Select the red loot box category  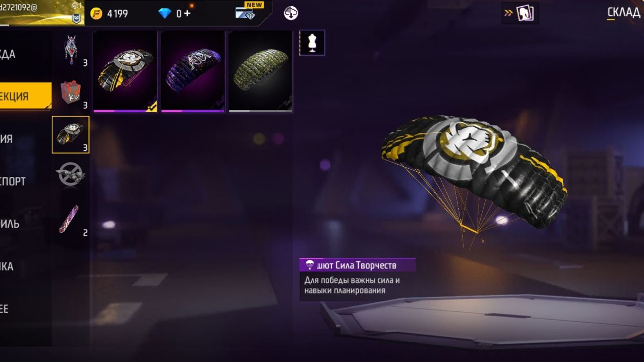71,93
